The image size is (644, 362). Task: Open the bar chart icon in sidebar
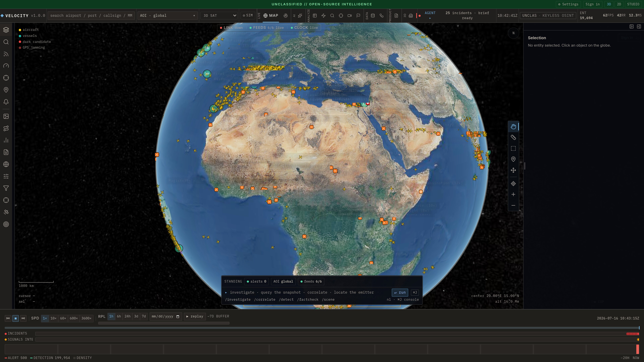click(6, 140)
